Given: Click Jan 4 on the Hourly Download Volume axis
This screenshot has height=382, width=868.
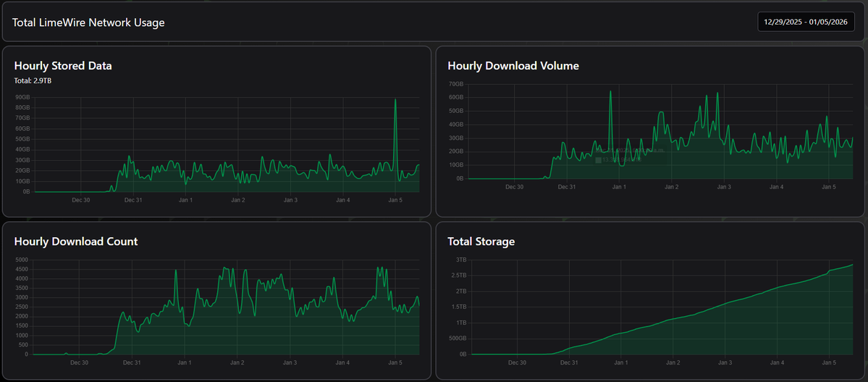Looking at the screenshot, I should [777, 187].
